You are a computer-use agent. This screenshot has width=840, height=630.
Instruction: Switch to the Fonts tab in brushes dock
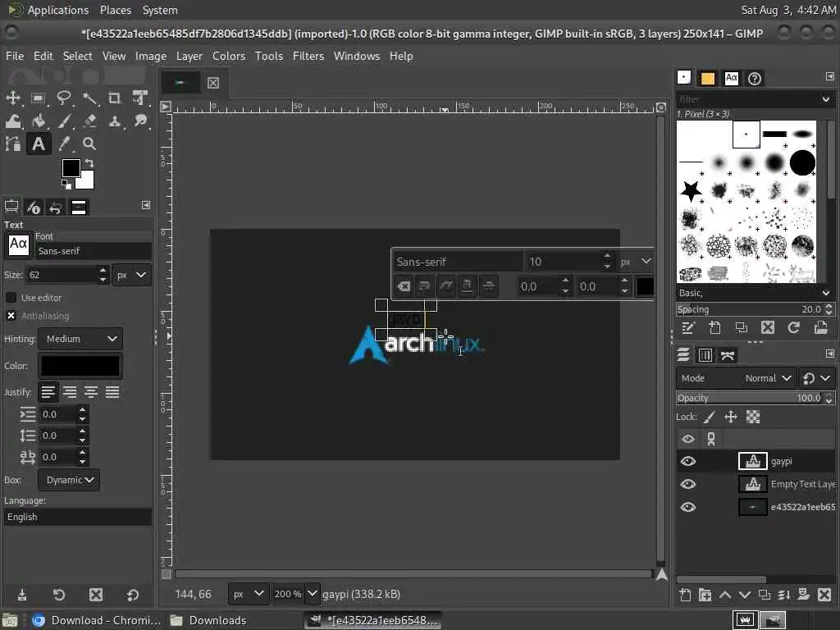point(731,78)
